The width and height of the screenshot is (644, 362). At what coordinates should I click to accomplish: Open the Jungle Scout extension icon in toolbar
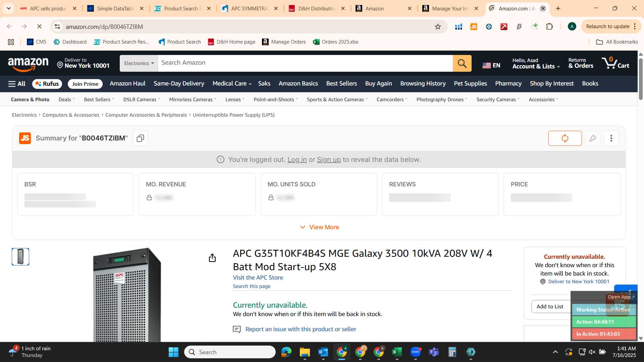474,26
